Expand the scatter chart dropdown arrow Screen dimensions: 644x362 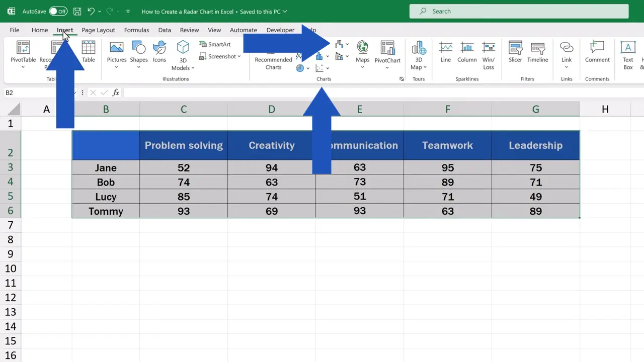click(328, 68)
